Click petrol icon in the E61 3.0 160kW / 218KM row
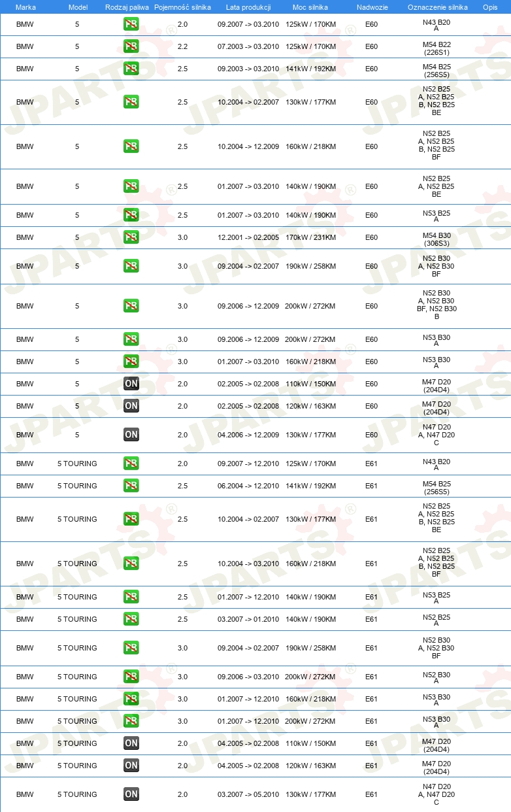 (x=131, y=699)
